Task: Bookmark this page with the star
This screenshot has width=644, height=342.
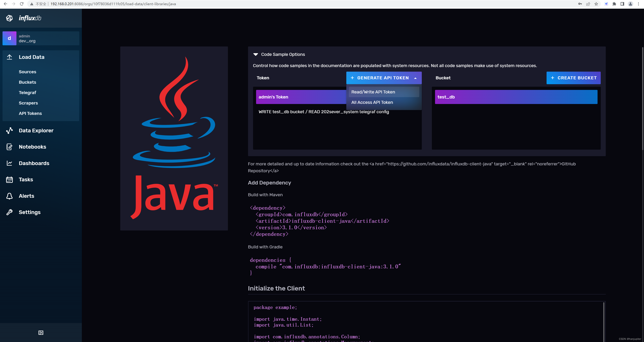Action: click(x=596, y=4)
